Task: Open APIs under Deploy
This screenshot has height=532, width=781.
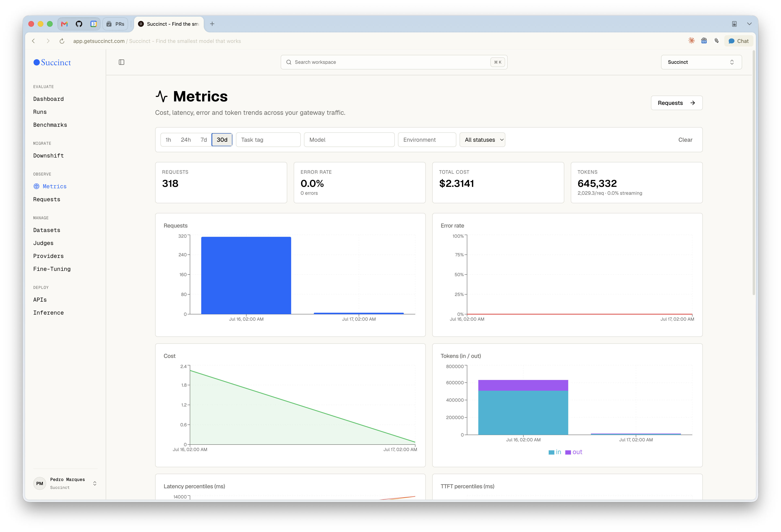Action: (40, 300)
